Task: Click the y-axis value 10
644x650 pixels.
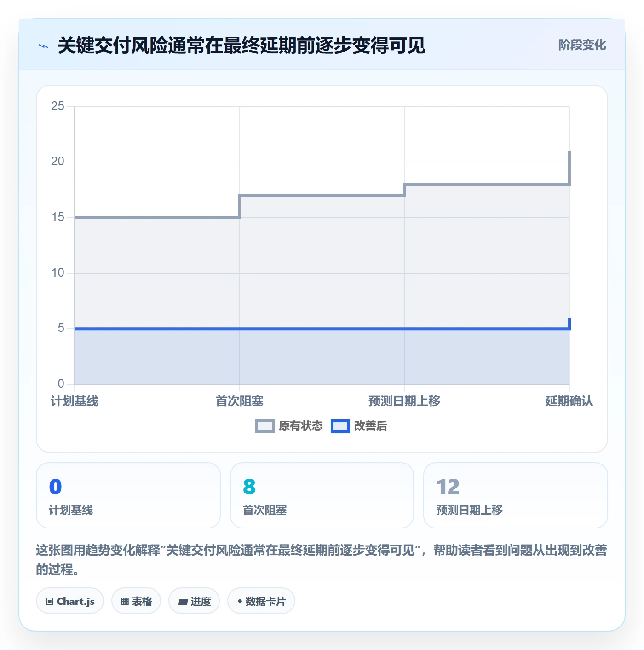Action: 57,273
